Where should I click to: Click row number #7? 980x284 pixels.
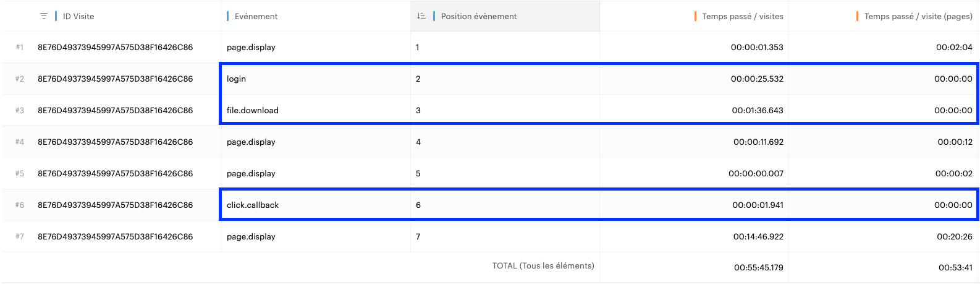click(19, 236)
